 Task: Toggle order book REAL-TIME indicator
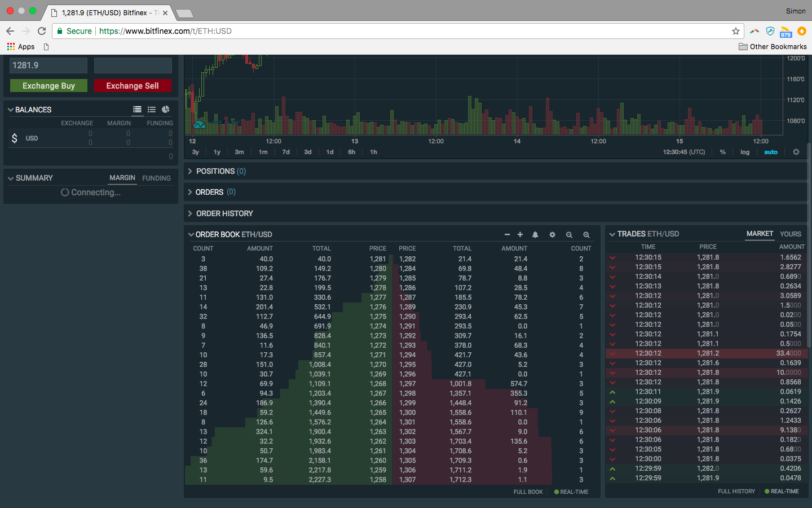point(571,492)
